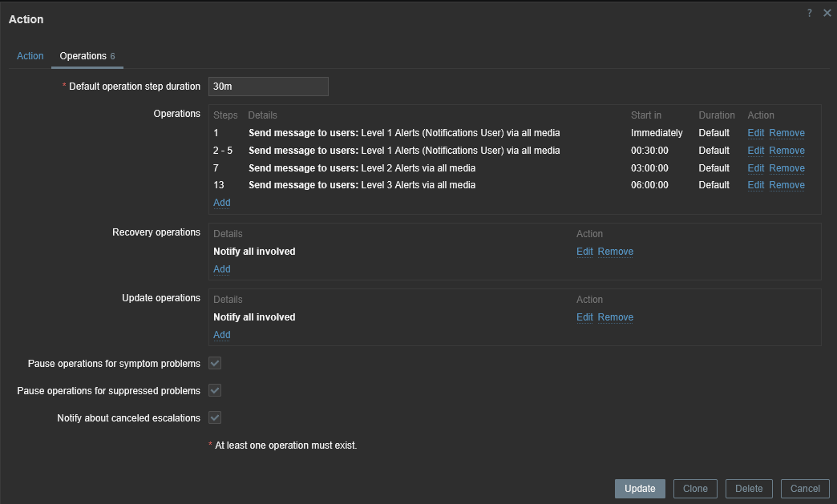Toggle Pause operations for symptom problems checkbox
837x504 pixels.
pos(215,364)
